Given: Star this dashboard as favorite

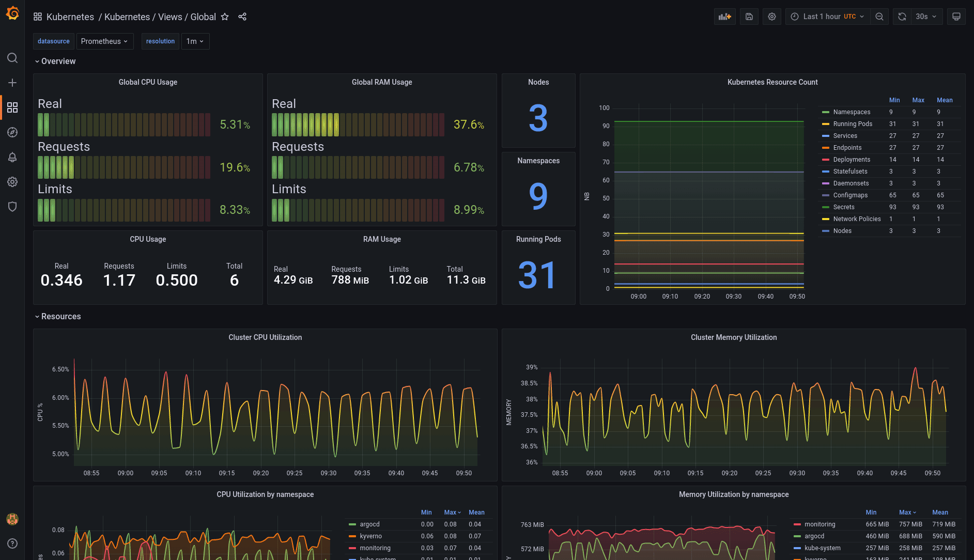Looking at the screenshot, I should tap(225, 17).
